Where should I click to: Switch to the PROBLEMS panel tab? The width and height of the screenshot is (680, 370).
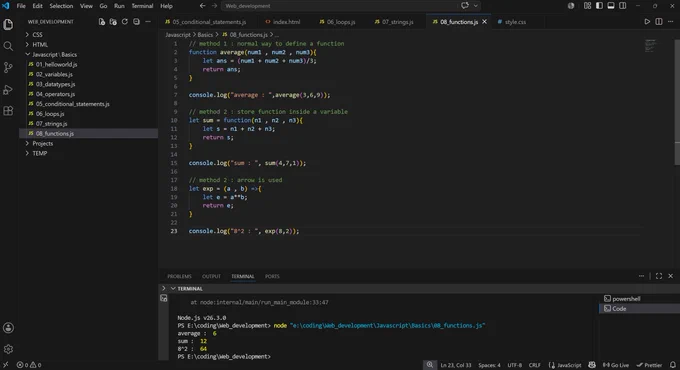(179, 276)
